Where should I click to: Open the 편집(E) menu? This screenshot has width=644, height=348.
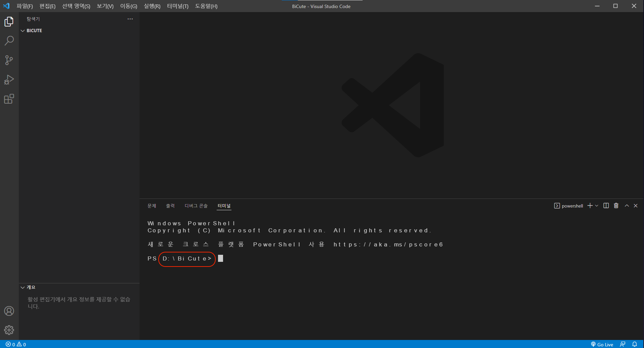(47, 6)
